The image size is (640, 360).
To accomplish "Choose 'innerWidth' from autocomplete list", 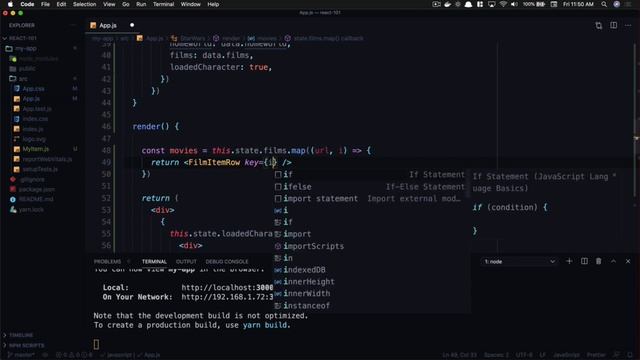I will point(370,293).
